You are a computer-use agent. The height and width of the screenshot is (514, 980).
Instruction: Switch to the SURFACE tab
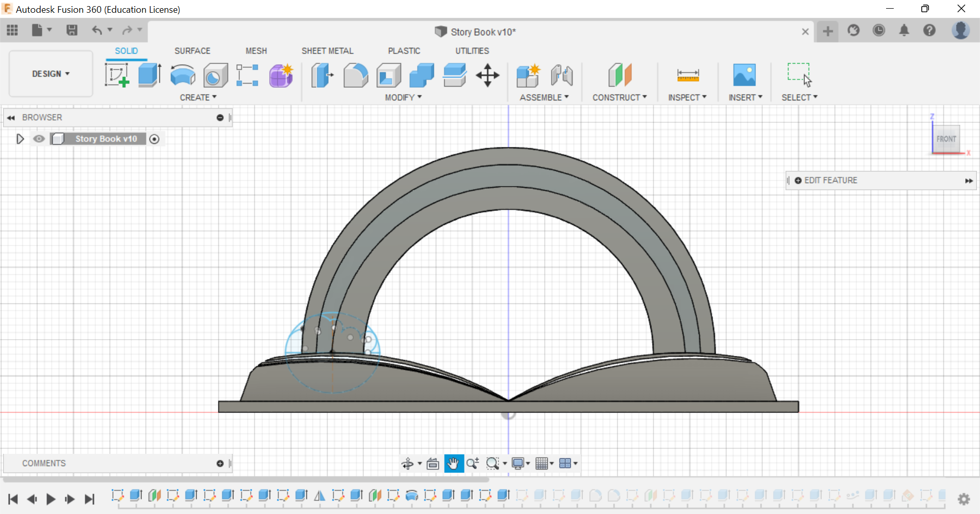pyautogui.click(x=192, y=51)
